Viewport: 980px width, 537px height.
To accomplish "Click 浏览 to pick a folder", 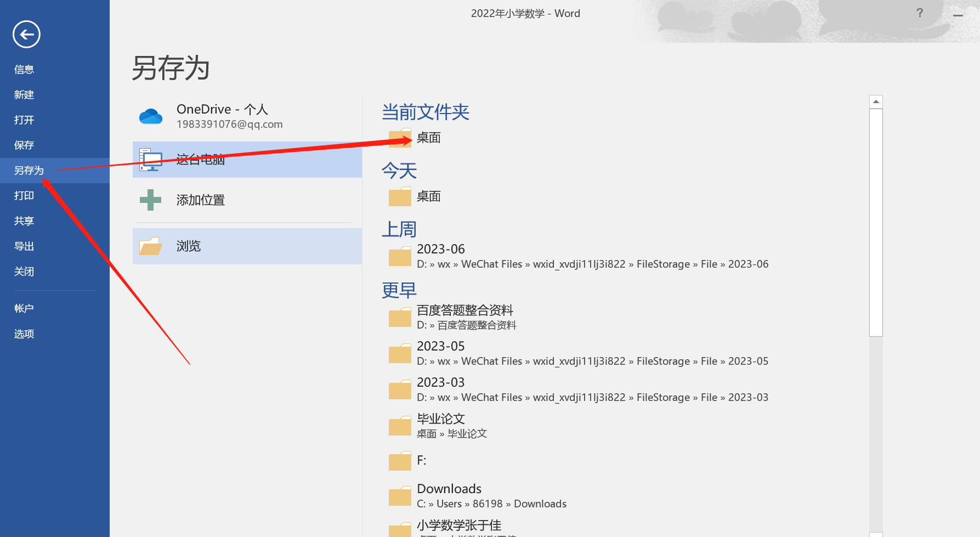I will pos(247,246).
